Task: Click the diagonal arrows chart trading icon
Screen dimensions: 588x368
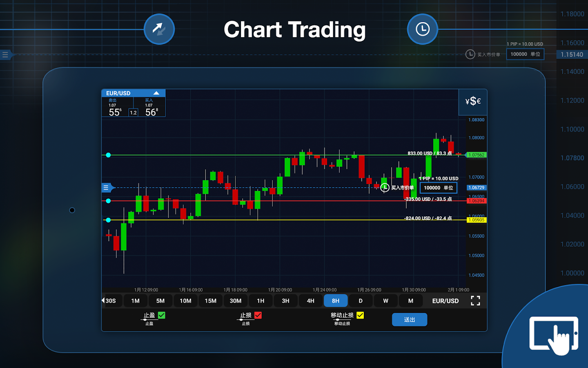Action: 159,29
